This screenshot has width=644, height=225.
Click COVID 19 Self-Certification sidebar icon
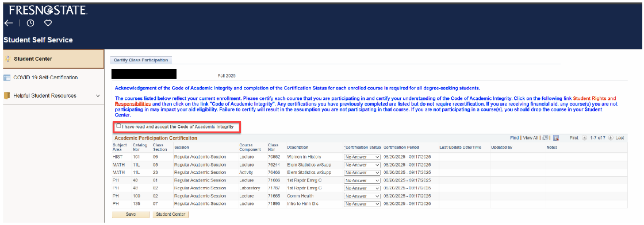point(6,77)
